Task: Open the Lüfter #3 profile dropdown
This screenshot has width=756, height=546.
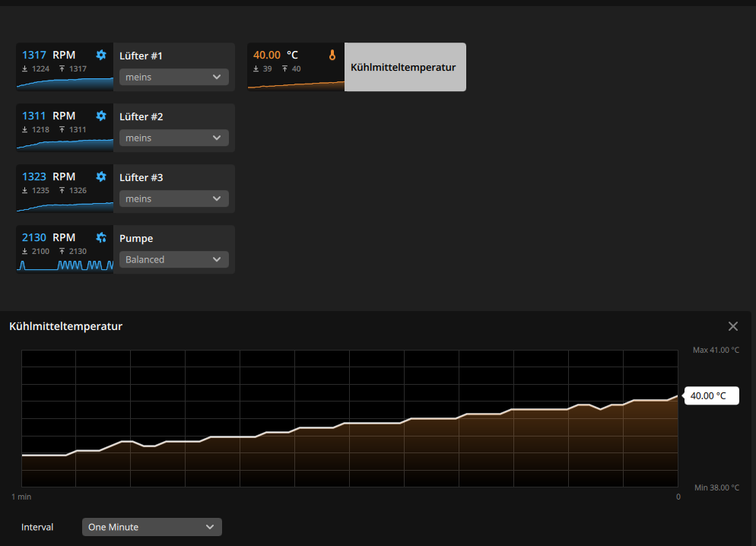Action: tap(174, 198)
